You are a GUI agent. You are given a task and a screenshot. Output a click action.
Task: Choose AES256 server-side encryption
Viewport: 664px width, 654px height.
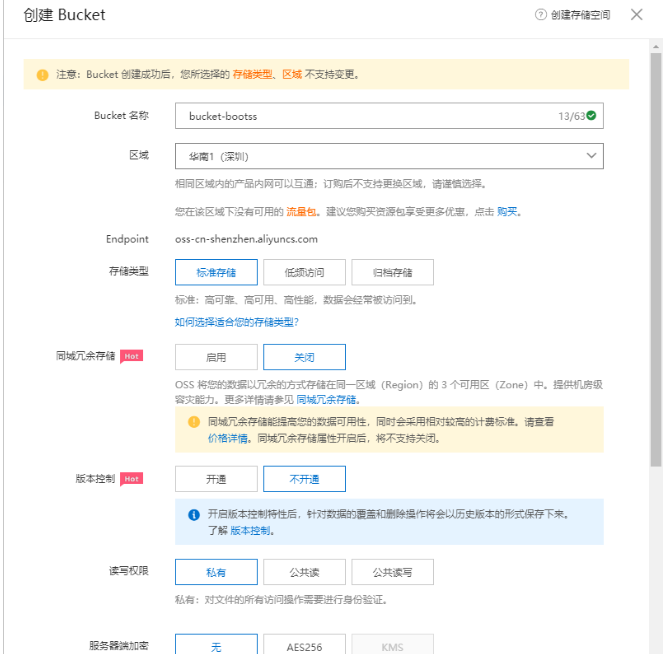[304, 646]
